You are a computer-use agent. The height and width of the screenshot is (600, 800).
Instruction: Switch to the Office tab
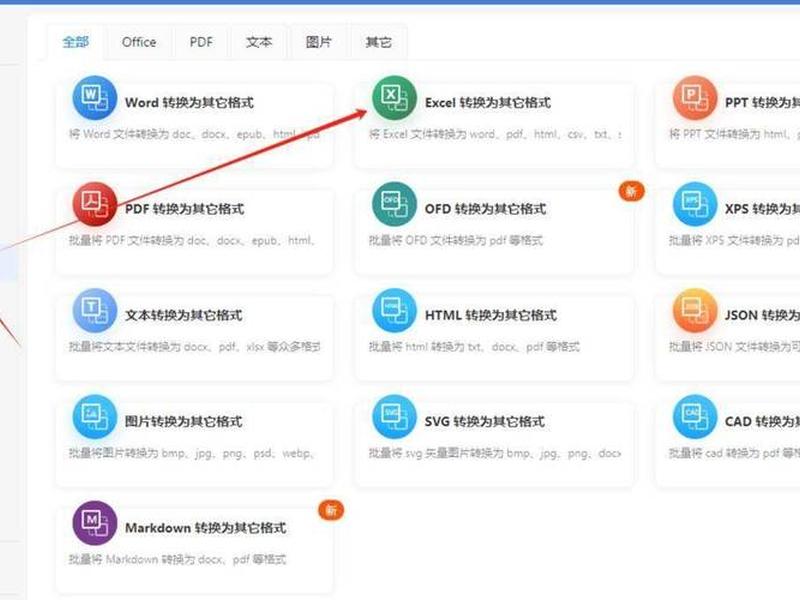(x=139, y=42)
